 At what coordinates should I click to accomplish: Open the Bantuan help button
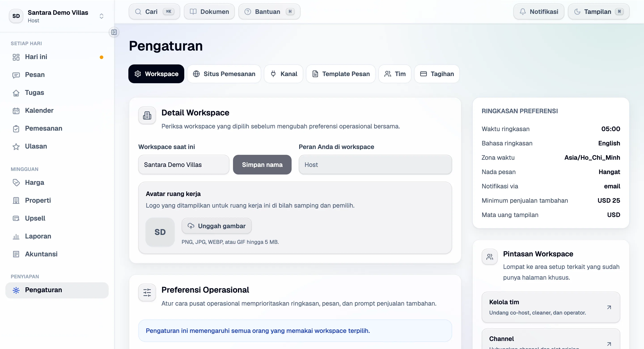coord(269,12)
